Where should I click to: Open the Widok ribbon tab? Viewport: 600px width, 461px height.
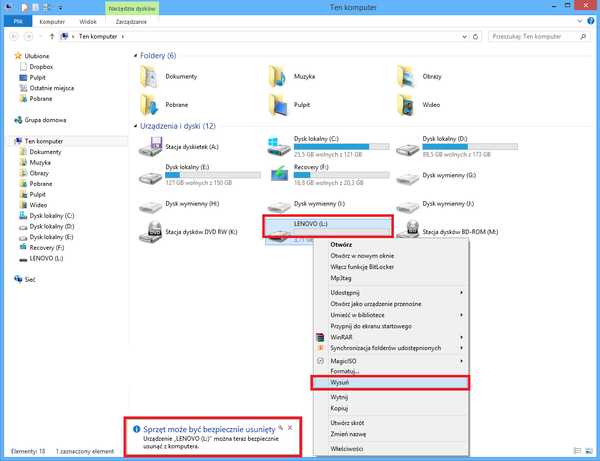point(88,22)
